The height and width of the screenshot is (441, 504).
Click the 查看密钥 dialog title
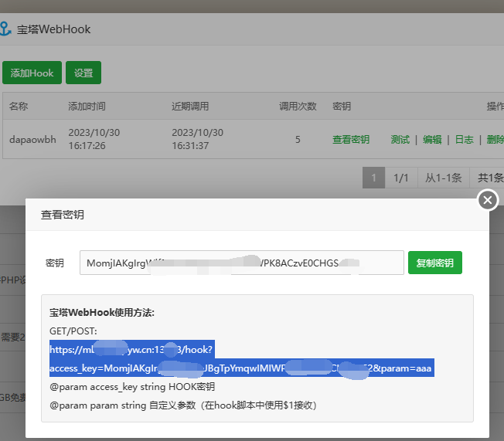coord(63,215)
